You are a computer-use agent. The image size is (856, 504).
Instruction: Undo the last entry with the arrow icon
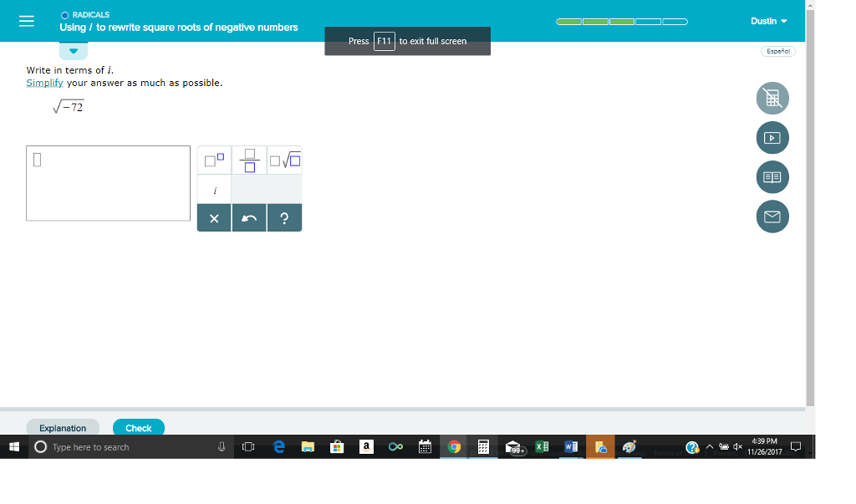(x=248, y=217)
